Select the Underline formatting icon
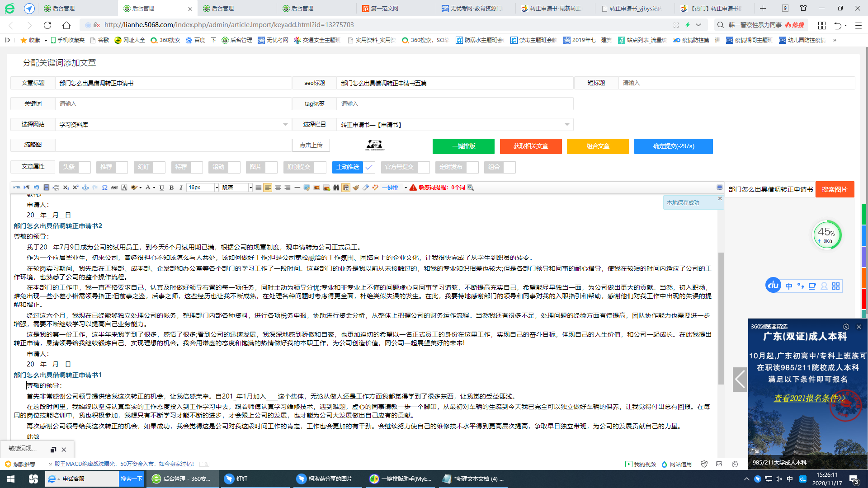 tap(161, 187)
